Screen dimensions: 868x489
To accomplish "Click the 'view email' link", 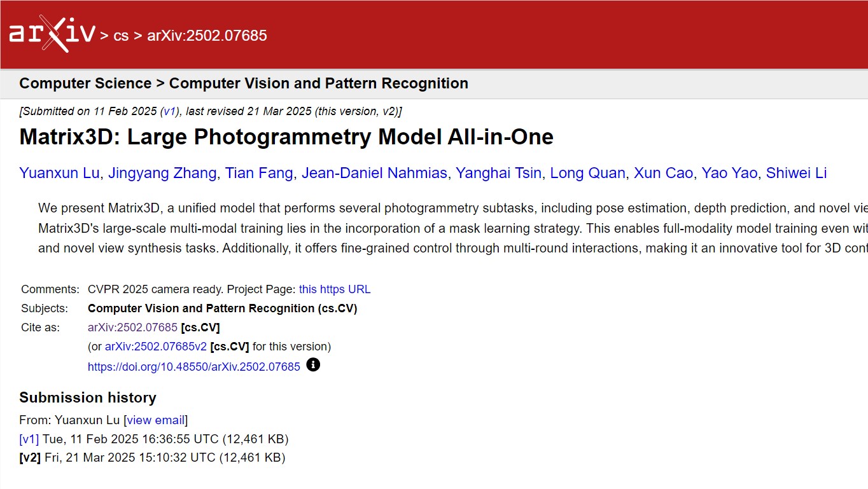I will 156,420.
